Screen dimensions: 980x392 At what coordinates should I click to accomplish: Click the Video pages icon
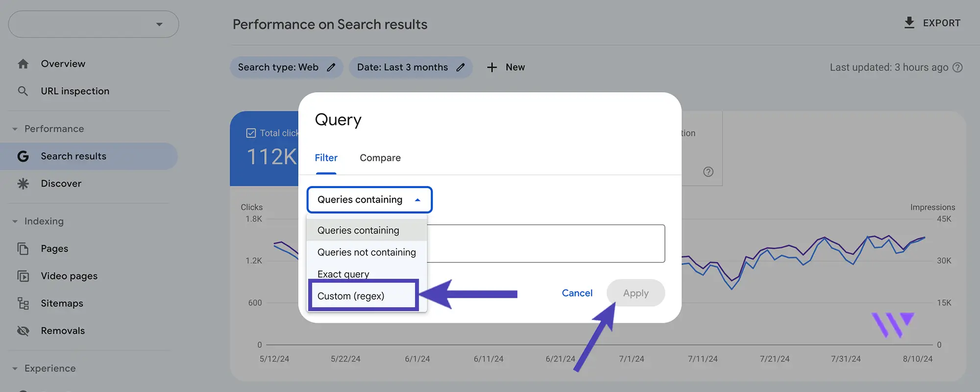coord(23,276)
